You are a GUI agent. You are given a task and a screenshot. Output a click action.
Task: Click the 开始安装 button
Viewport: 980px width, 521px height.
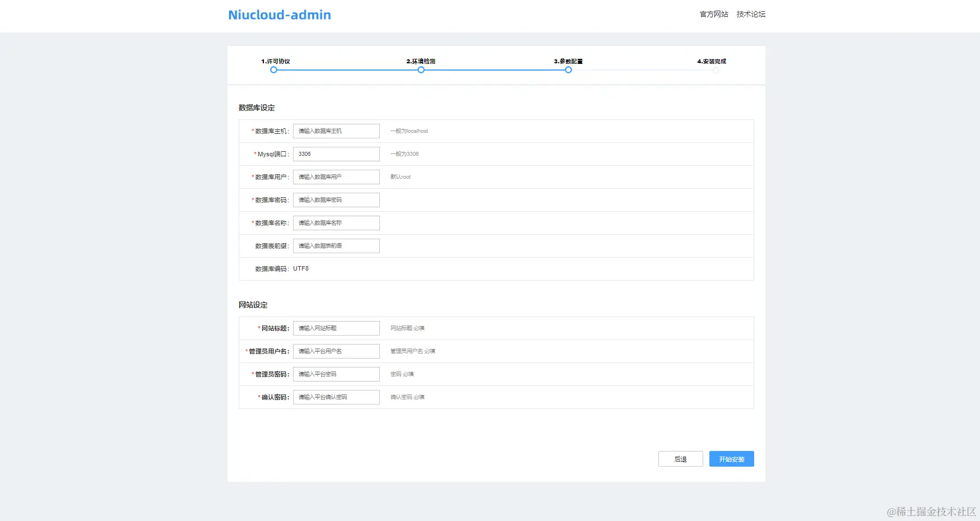[732, 459]
